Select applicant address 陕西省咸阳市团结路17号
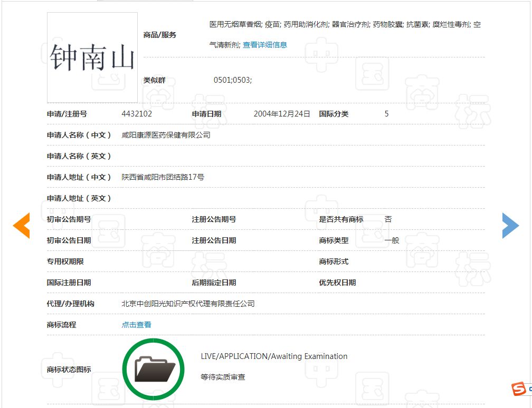Screen dimensions: 532x408 pyautogui.click(x=163, y=177)
